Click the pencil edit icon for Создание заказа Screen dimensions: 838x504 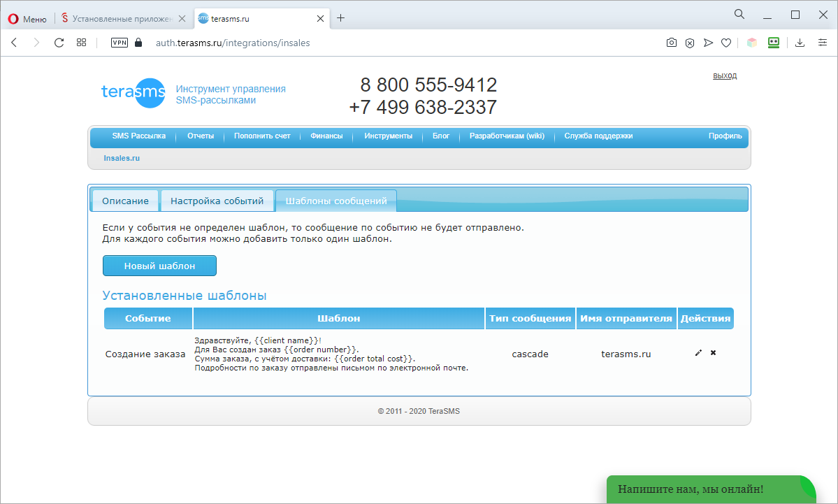(698, 353)
